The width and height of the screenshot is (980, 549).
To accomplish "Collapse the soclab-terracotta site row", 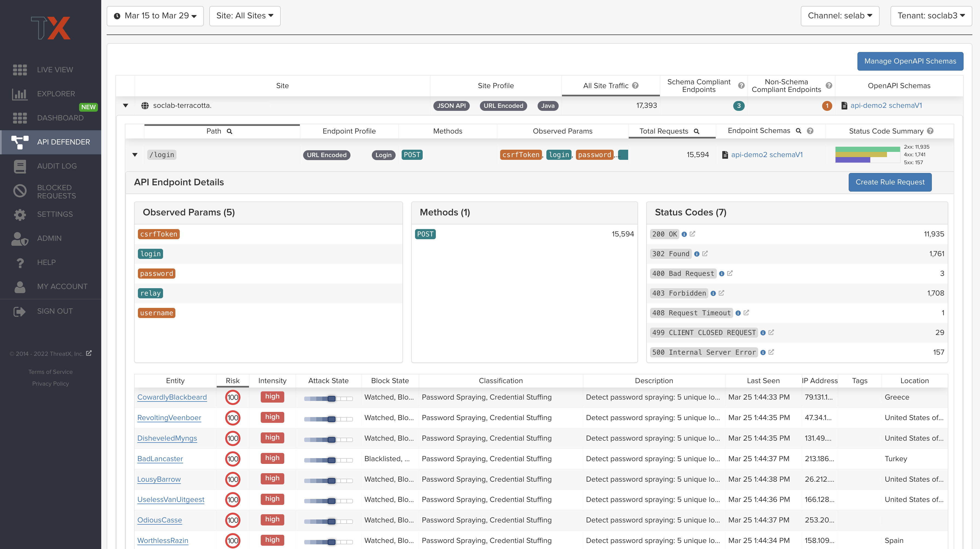I will [126, 106].
